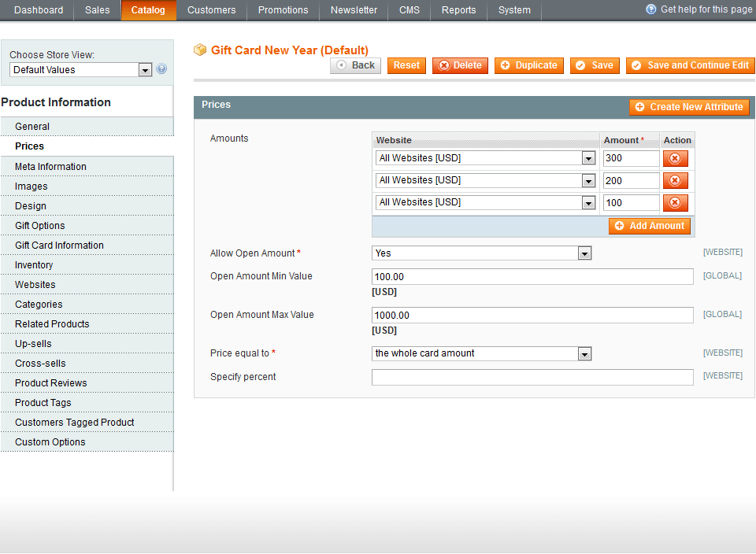The width and height of the screenshot is (756, 554).
Task: Click the Duplicate plus icon
Action: point(504,65)
